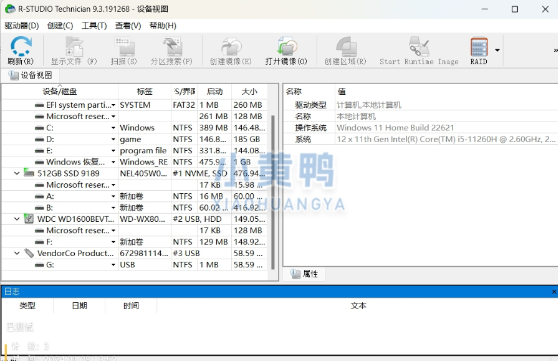The width and height of the screenshot is (558, 361).
Task: Click the 扫描 scan toolbar icon
Action: coord(125,46)
